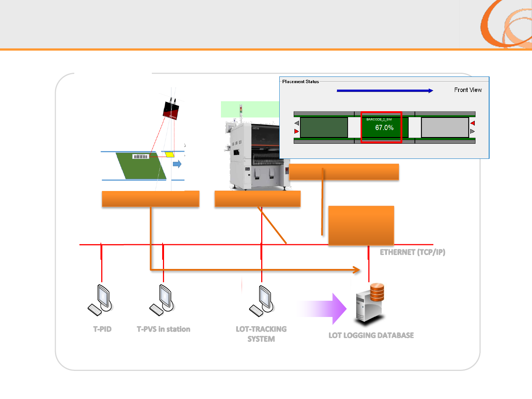Select the T-PVS in station computer icon
The width and height of the screenshot is (532, 399).
click(x=162, y=300)
